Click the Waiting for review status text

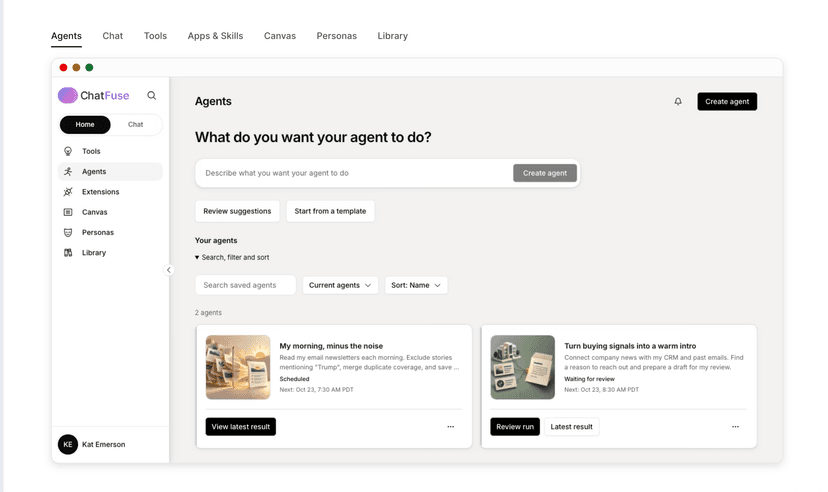589,379
